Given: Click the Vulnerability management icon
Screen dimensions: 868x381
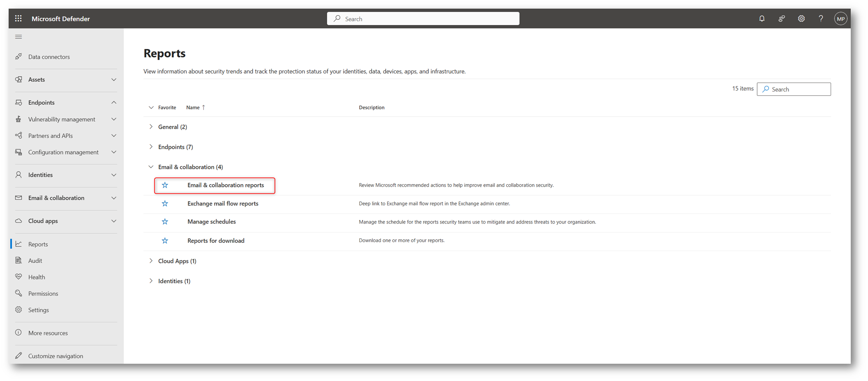Looking at the screenshot, I should (18, 119).
